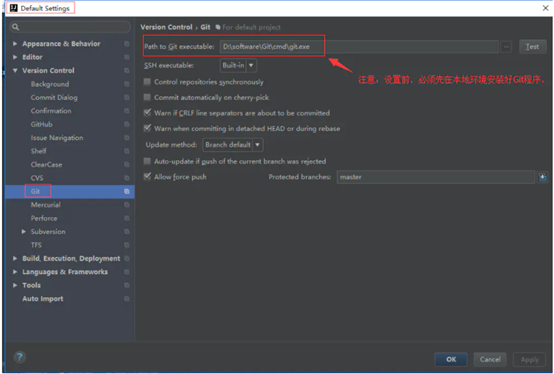
Task: Click the Protected branches master field
Action: click(x=436, y=177)
